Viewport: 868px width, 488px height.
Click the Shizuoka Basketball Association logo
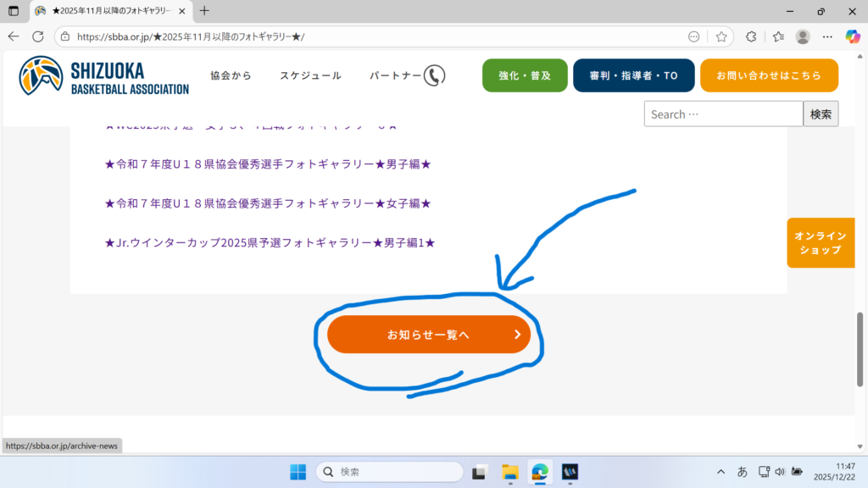[103, 75]
